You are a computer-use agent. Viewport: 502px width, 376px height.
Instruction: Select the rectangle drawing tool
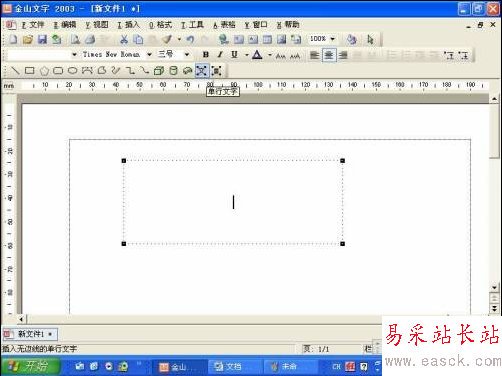pos(30,70)
